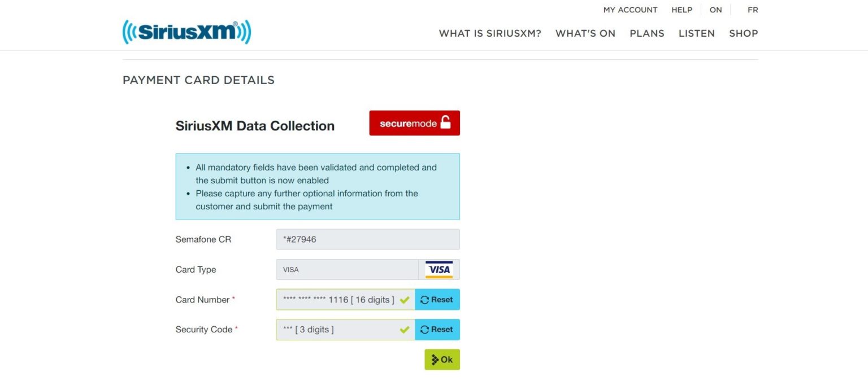868x390 pixels.
Task: Open the SHOP menu item
Action: click(744, 33)
